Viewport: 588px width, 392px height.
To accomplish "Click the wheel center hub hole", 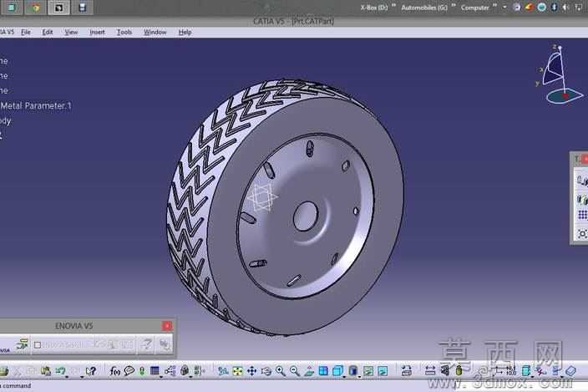I will [x=306, y=216].
